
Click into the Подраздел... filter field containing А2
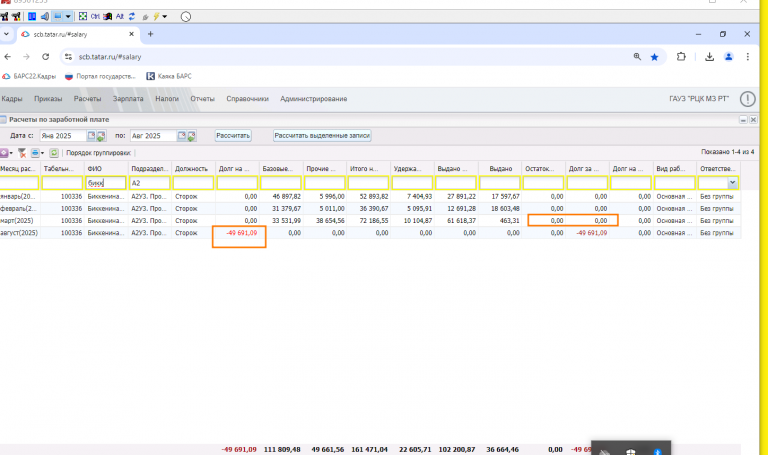pos(149,183)
